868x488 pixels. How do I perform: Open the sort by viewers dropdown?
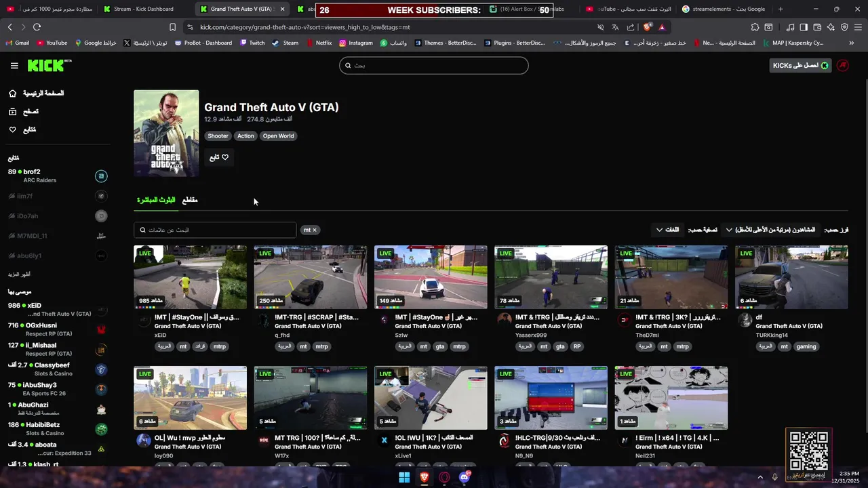point(771,230)
